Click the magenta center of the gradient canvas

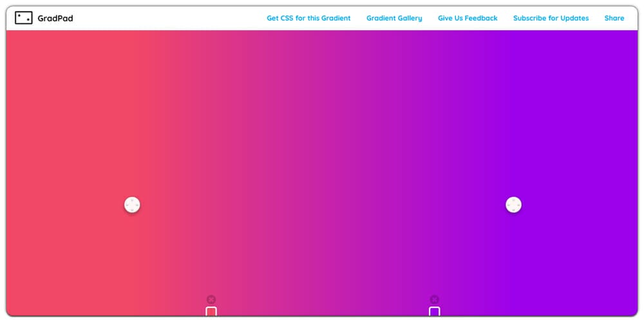(322, 161)
